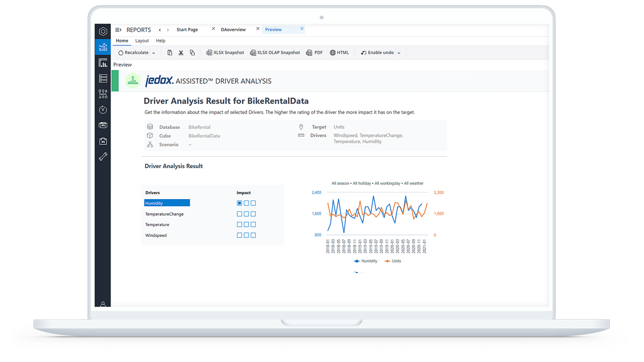Viewport: 644px width, 362px height.
Task: Open the Home ribbon tab
Action: tap(122, 41)
